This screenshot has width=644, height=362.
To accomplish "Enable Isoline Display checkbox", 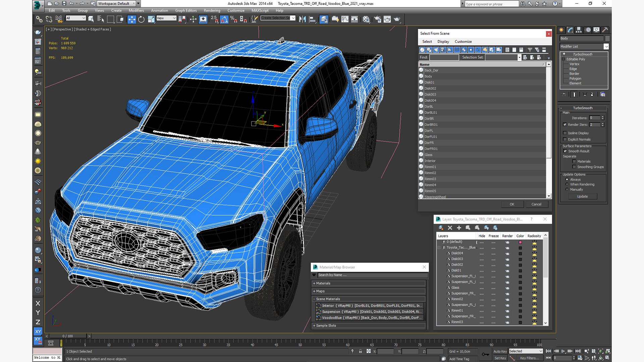I will [565, 133].
